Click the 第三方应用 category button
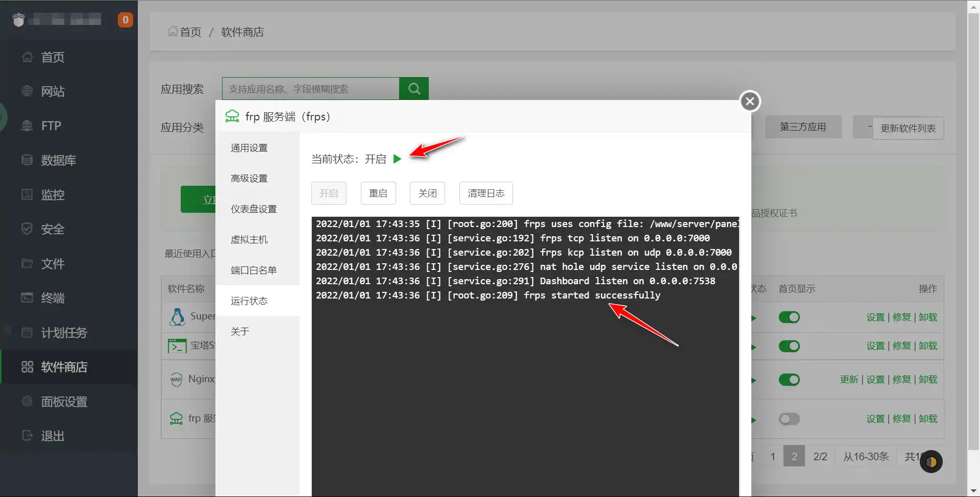Image resolution: width=980 pixels, height=497 pixels. click(x=803, y=127)
